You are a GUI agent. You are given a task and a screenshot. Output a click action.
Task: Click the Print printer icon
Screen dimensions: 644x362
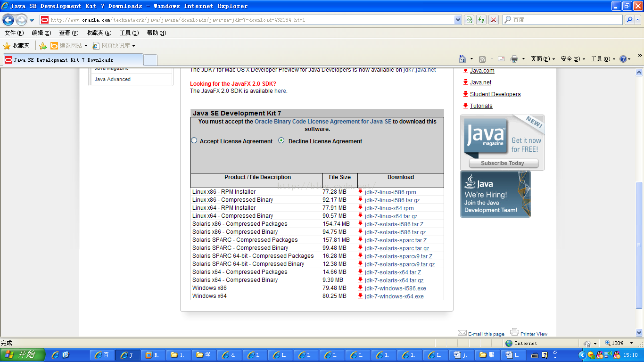tap(514, 59)
